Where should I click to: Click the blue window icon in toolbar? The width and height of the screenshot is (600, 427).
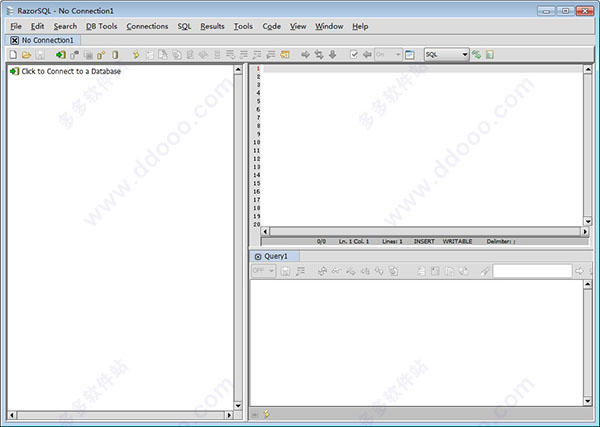pos(409,55)
